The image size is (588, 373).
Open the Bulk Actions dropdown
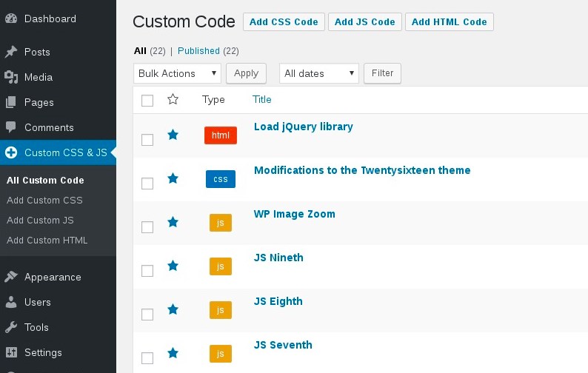click(x=177, y=73)
